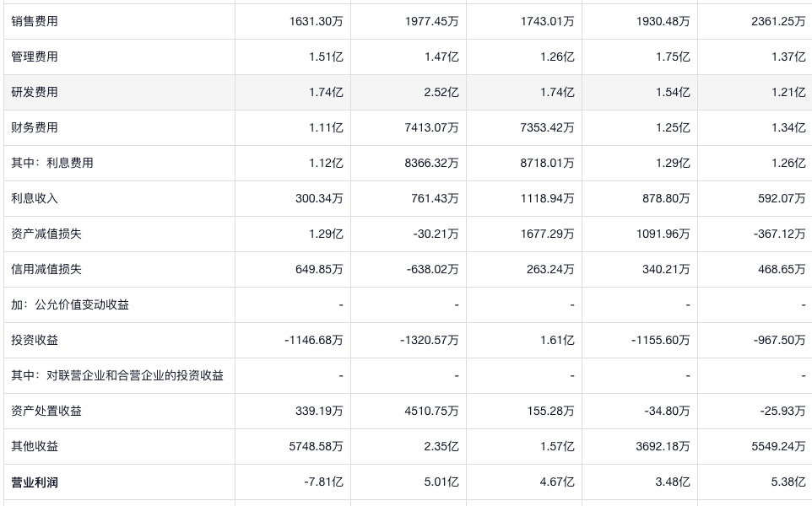Click the 资产处置收益 row label
The image size is (812, 506).
click(46, 411)
